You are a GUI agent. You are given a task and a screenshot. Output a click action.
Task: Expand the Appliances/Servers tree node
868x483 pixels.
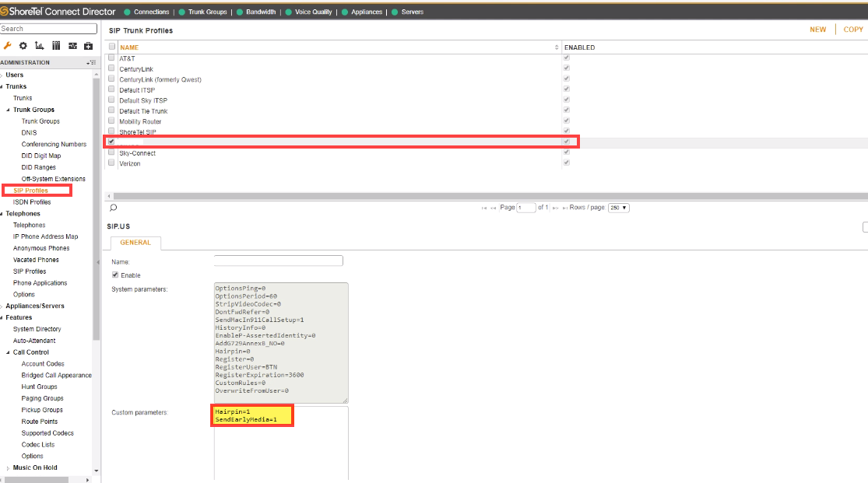[x=2, y=306]
